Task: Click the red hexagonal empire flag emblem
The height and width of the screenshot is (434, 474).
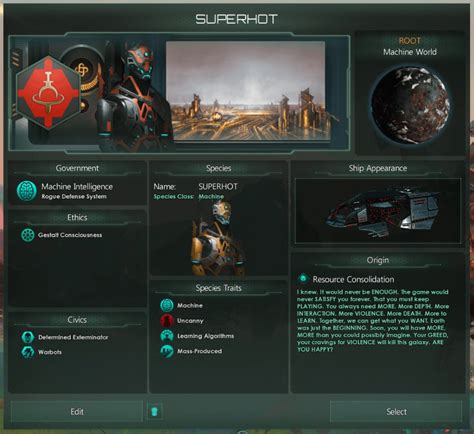Action: click(49, 93)
